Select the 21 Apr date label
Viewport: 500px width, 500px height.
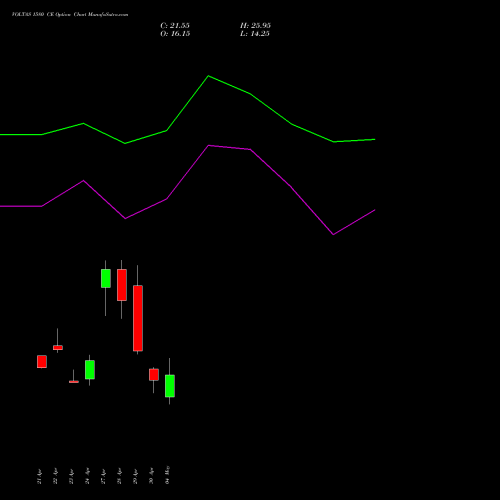[x=39, y=476]
